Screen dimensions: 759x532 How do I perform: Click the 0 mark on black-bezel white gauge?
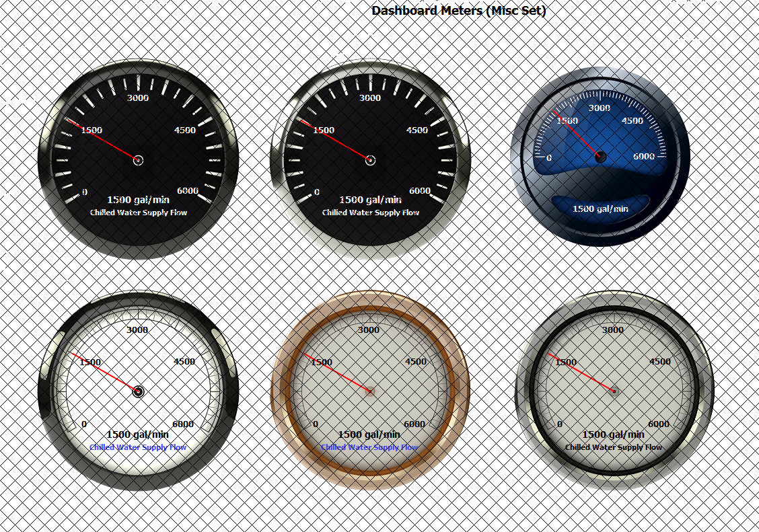(x=84, y=424)
